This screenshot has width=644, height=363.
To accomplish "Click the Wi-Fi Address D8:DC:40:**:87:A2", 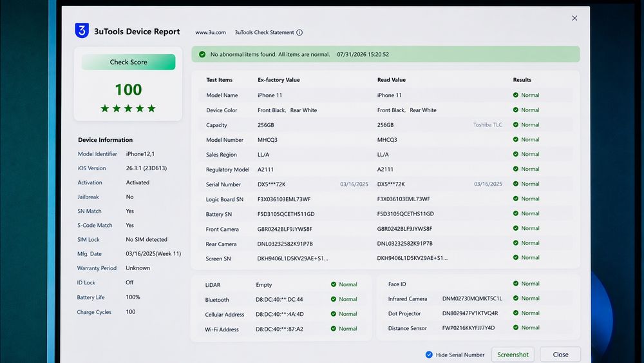I will (x=279, y=329).
